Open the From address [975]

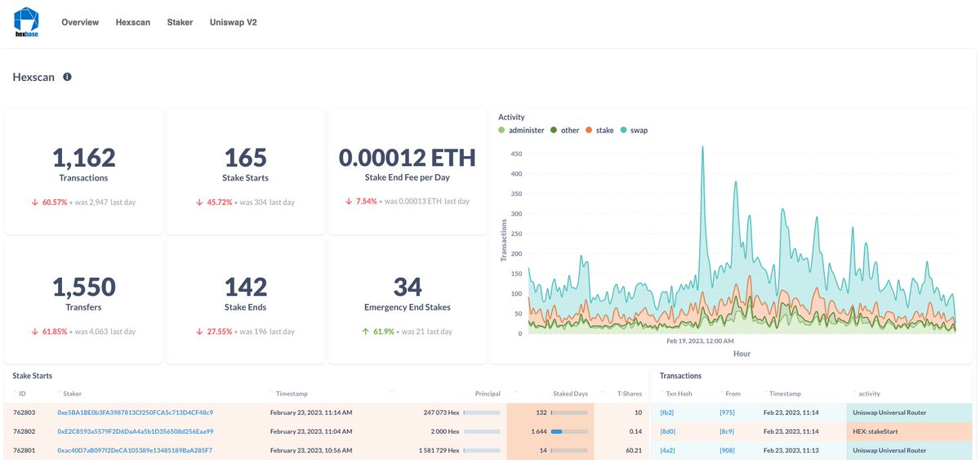coord(727,413)
